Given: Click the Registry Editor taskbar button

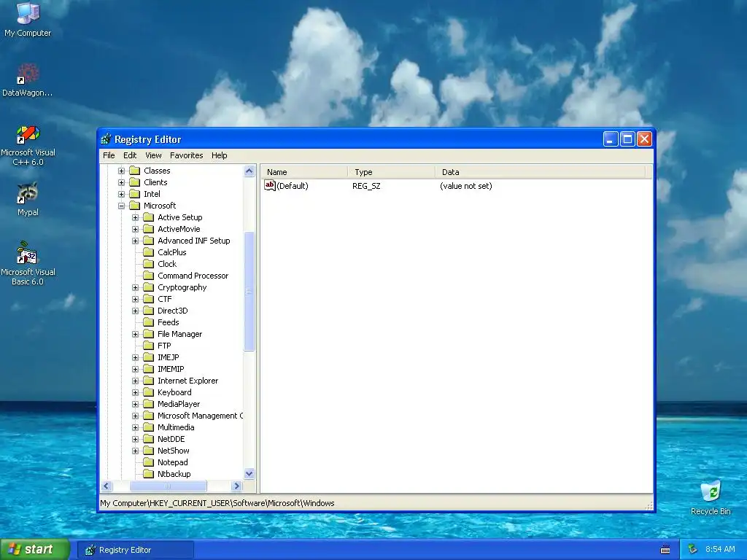Looking at the screenshot, I should [x=136, y=550].
